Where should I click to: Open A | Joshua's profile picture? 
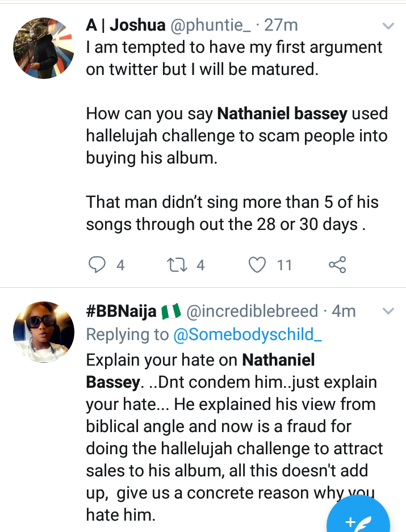point(44,48)
